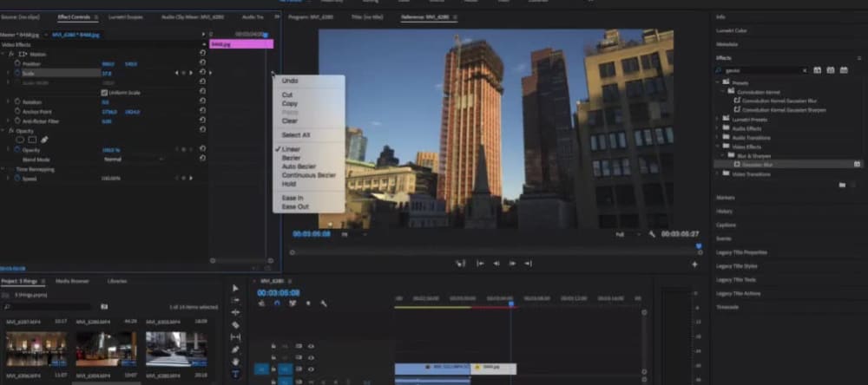
Task: Click the timeline vertical scrollbar
Action: pos(644,342)
